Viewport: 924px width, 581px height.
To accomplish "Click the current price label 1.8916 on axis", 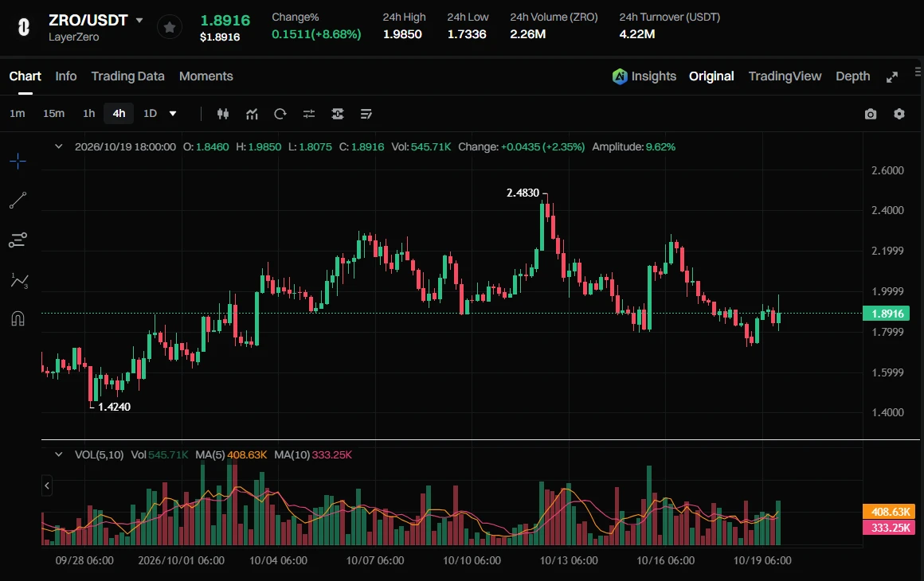I will pos(886,314).
